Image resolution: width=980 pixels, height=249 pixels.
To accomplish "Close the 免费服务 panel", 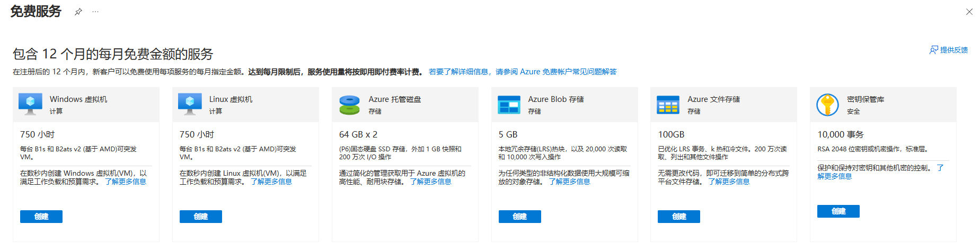I will point(969,12).
